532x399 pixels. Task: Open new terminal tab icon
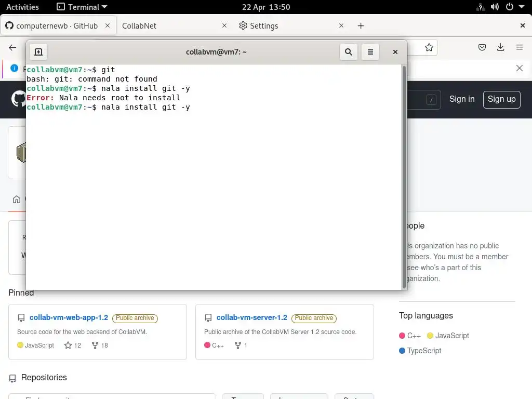[x=38, y=52]
